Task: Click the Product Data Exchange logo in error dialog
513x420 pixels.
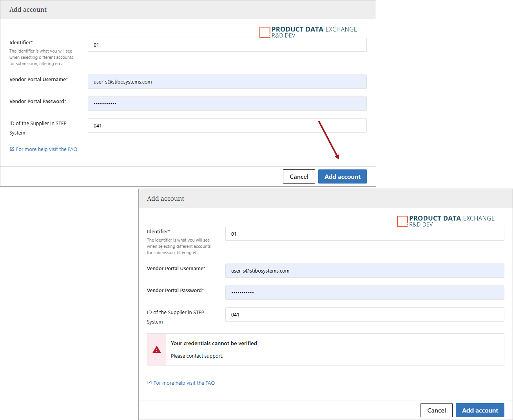Action: (x=446, y=220)
